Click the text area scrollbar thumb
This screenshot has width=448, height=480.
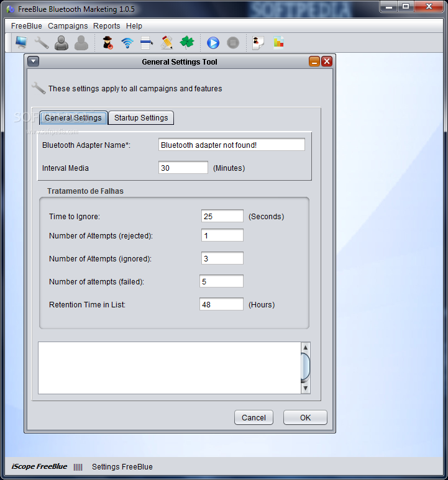point(305,368)
